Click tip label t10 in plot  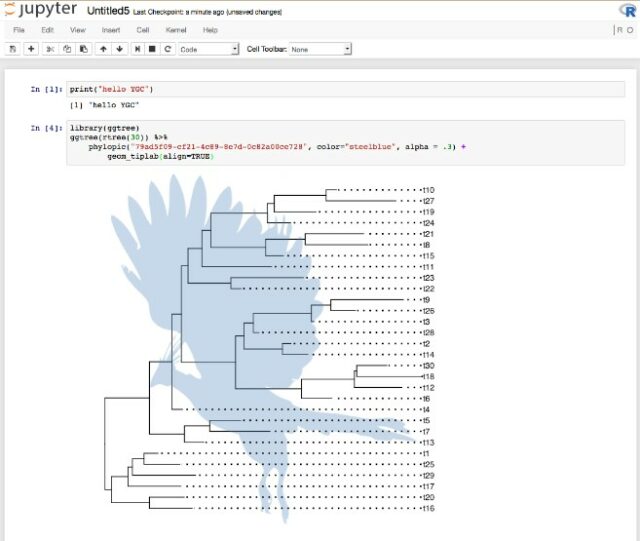[x=428, y=190]
